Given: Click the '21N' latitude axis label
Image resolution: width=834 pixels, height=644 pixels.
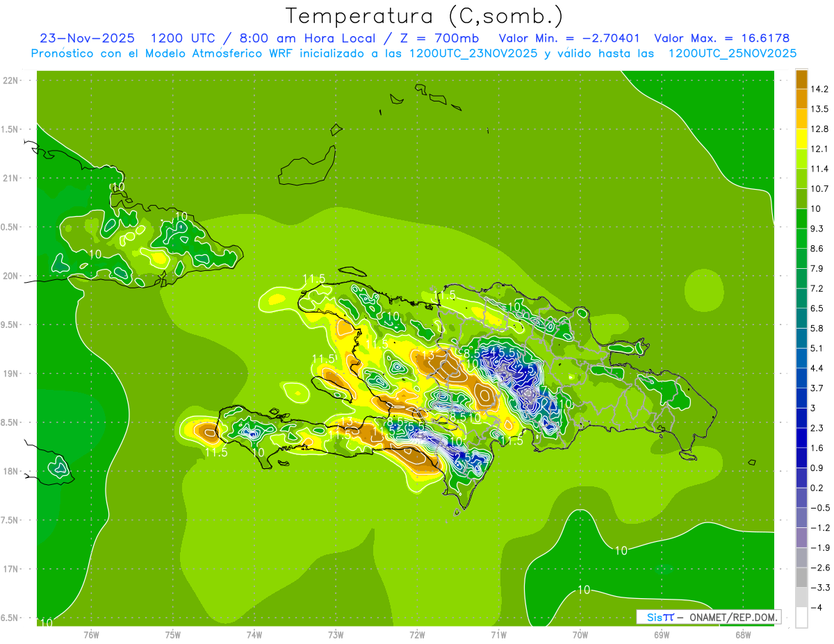Looking at the screenshot, I should pos(11,178).
